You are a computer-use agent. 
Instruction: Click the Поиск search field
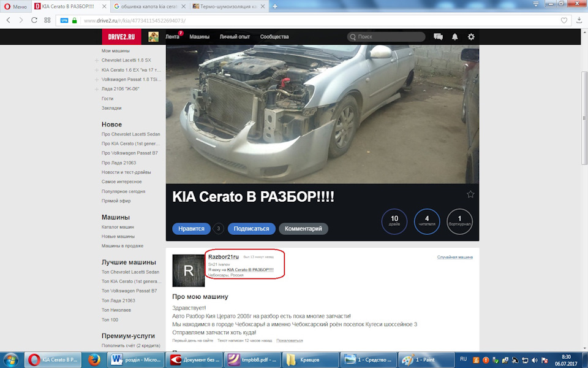coord(386,37)
